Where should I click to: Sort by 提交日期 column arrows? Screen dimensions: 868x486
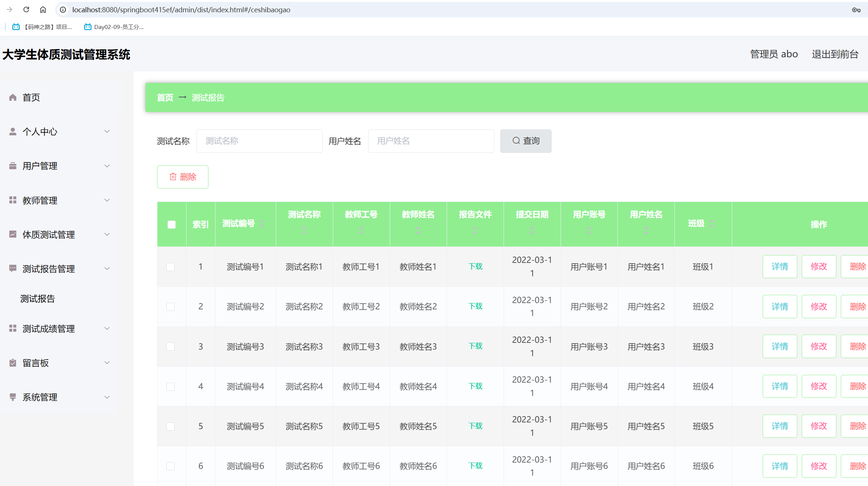point(532,230)
